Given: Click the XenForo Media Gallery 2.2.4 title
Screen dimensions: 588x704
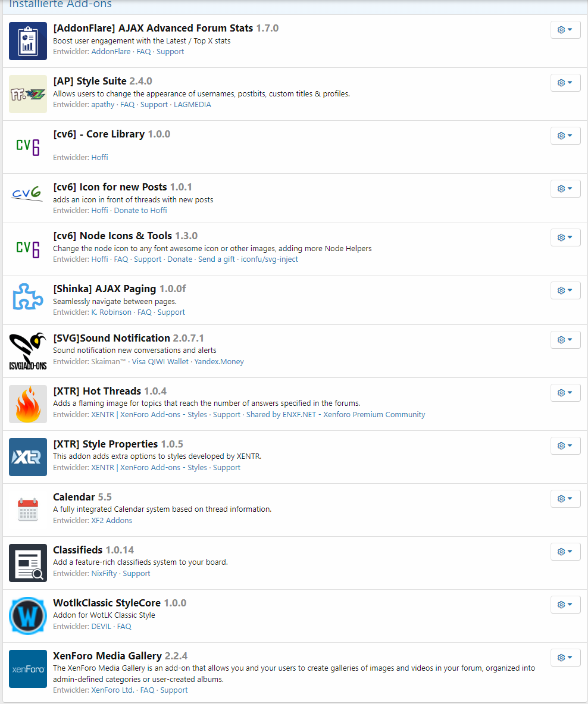Looking at the screenshot, I should [x=120, y=656].
